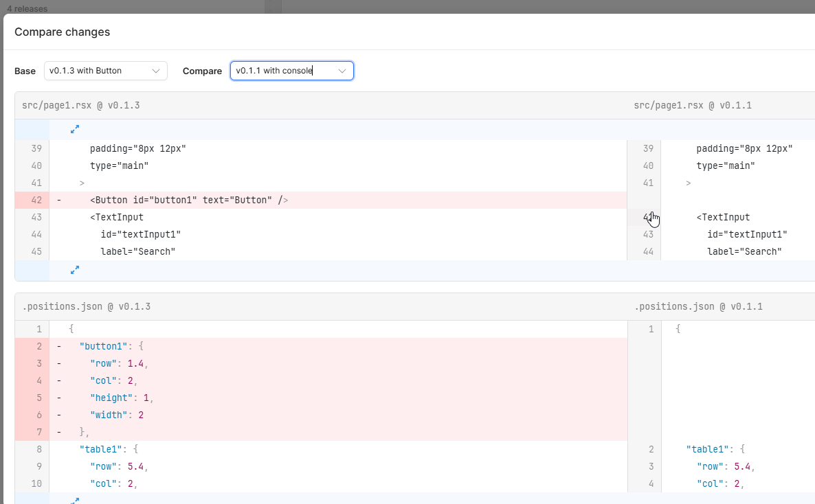
Task: Click "table1": { on line 2 of v0.1.1
Action: pyautogui.click(x=716, y=450)
